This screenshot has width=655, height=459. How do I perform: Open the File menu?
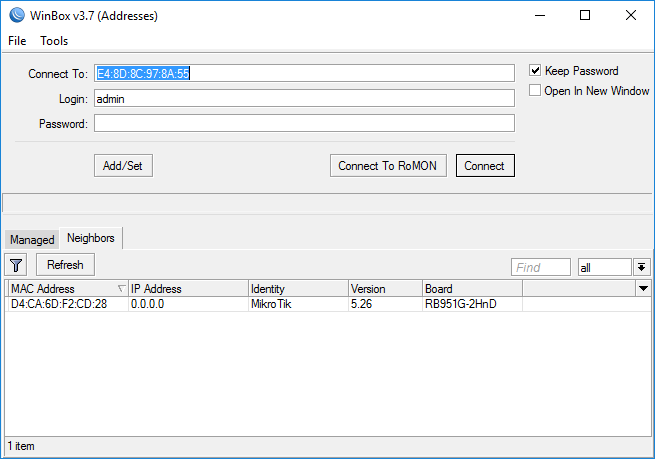pos(17,41)
